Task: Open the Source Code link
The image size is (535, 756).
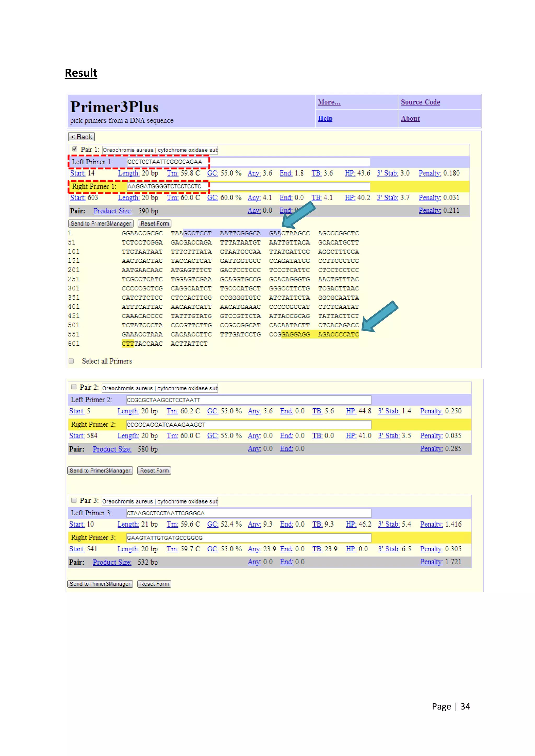Action: tap(420, 102)
